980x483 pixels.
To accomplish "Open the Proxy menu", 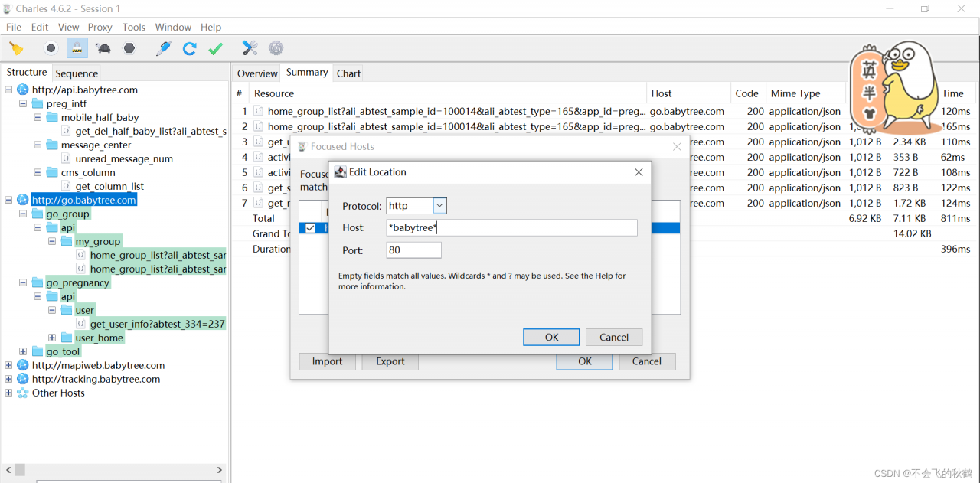I will coord(100,27).
